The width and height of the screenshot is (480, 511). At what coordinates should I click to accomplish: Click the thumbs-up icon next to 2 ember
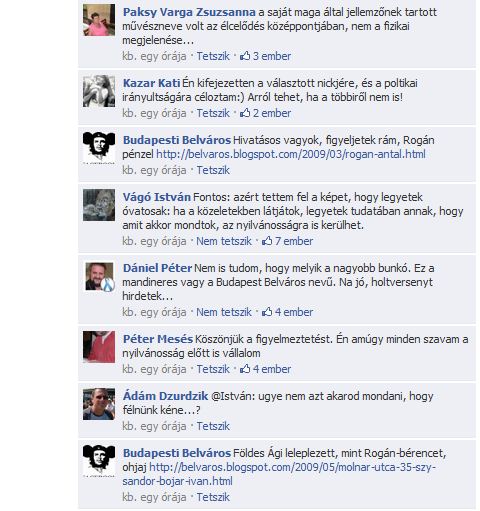click(x=245, y=113)
